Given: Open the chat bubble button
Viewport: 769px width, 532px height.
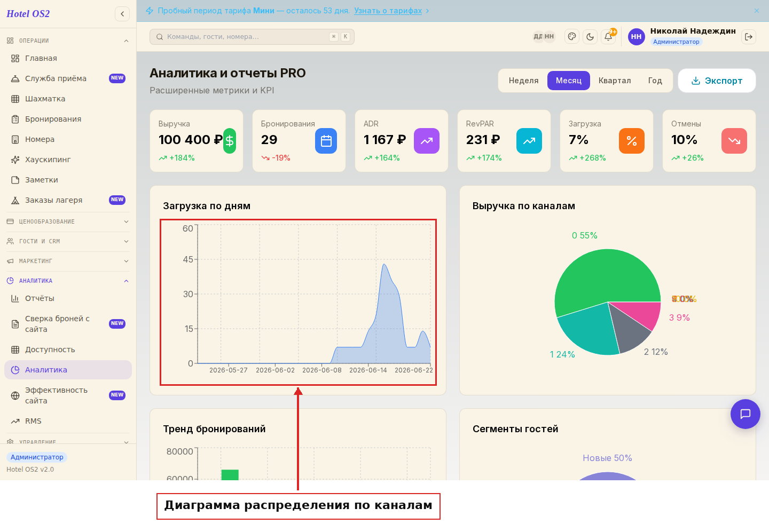Looking at the screenshot, I should (746, 414).
